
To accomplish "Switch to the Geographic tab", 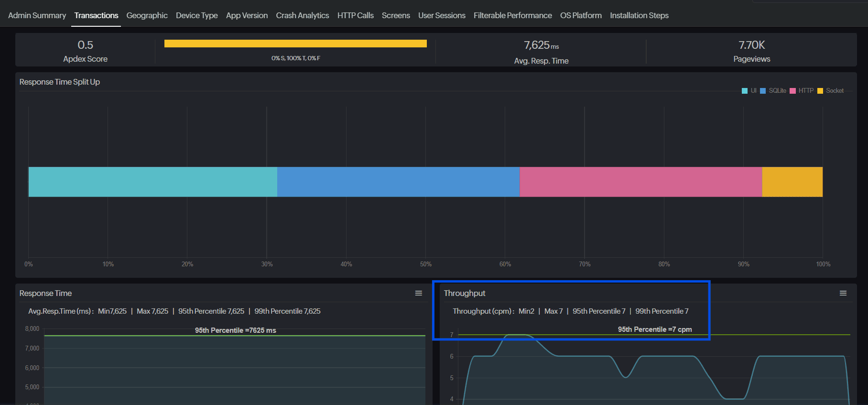I will (x=147, y=15).
